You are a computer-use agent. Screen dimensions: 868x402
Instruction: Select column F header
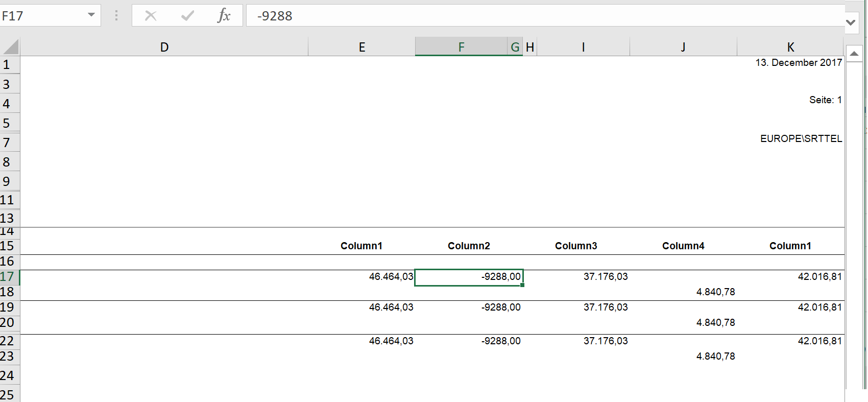click(461, 48)
